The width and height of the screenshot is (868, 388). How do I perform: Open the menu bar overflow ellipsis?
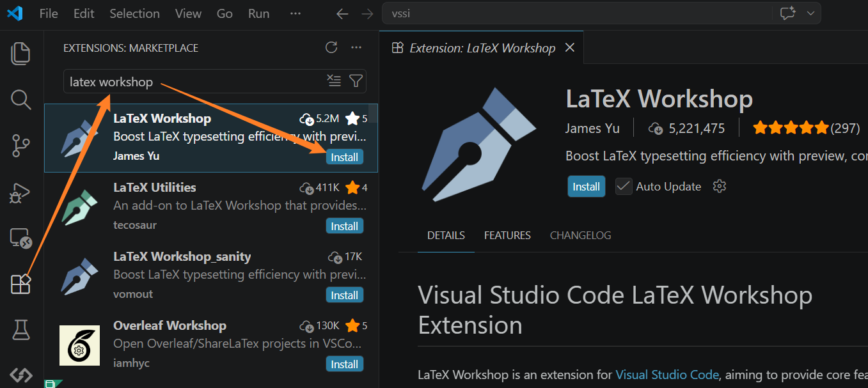295,13
